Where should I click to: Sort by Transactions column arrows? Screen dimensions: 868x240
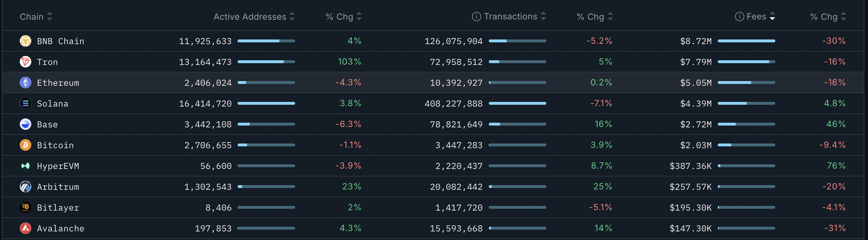543,17
